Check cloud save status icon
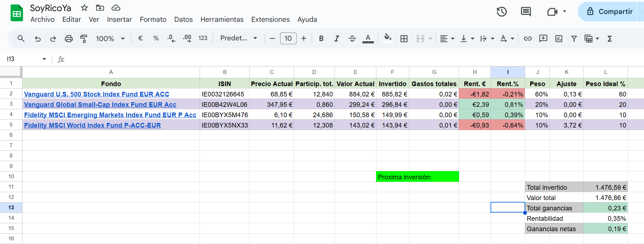644x244 pixels. (116, 8)
